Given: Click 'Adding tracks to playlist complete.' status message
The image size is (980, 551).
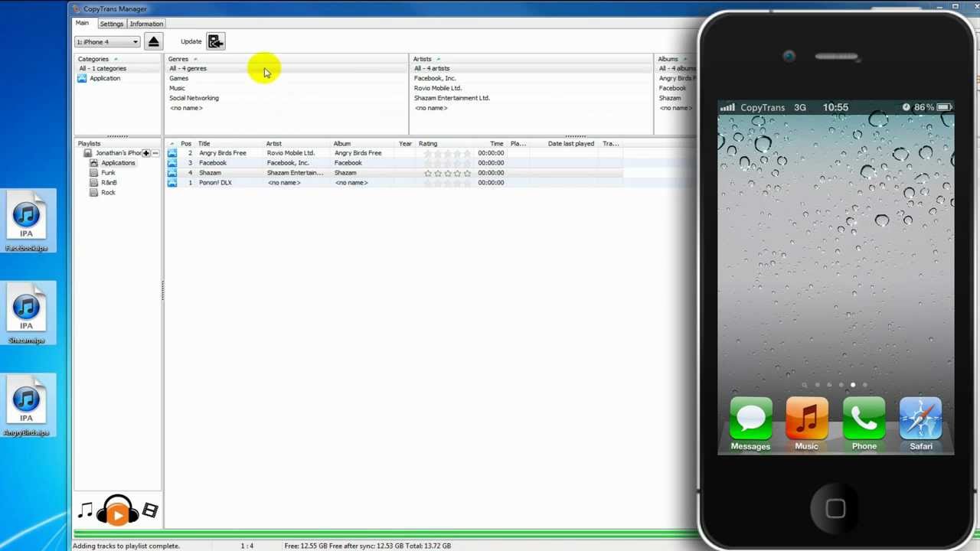Looking at the screenshot, I should (126, 546).
